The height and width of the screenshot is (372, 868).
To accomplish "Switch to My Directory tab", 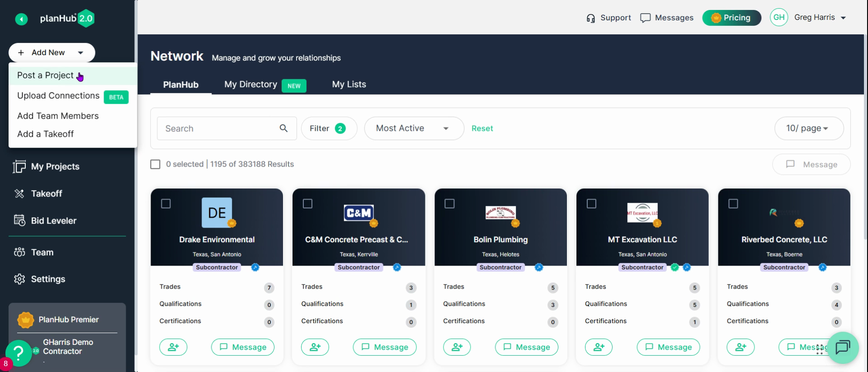I will coord(265,85).
